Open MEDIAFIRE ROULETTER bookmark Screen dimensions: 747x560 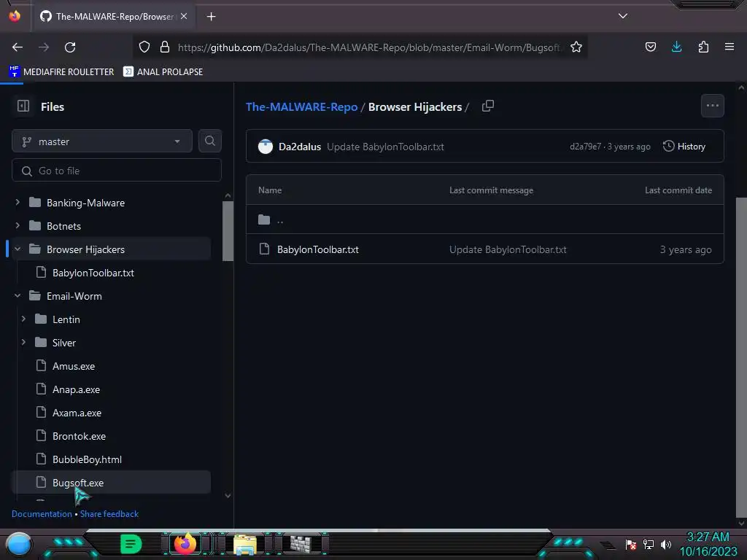61,72
